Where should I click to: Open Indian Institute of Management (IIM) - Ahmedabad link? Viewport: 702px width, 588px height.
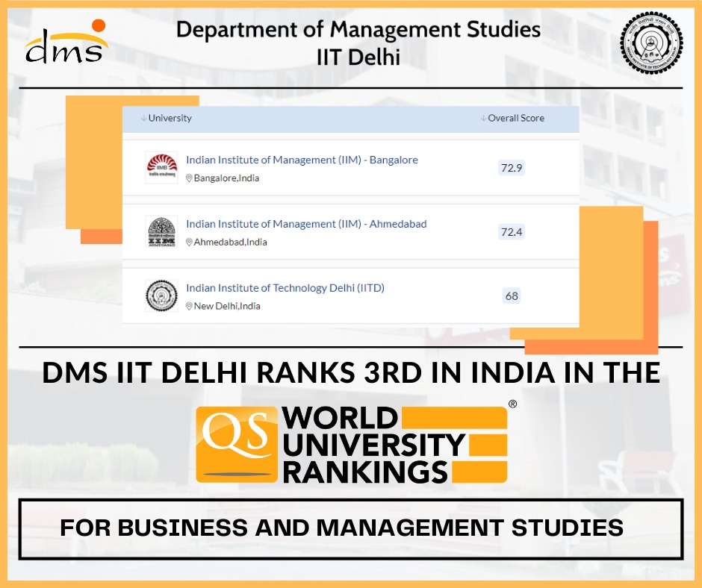306,224
